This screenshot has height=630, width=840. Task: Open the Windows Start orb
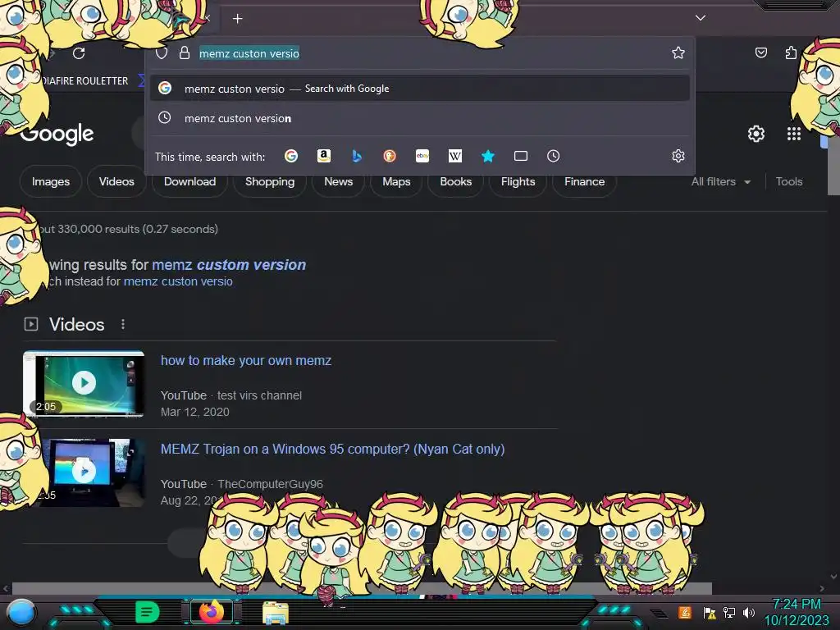22,612
